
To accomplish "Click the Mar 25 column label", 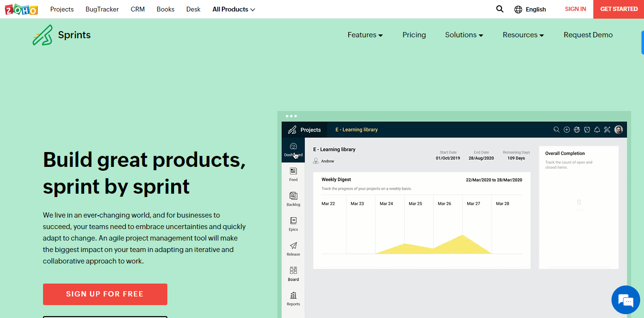I will [415, 204].
